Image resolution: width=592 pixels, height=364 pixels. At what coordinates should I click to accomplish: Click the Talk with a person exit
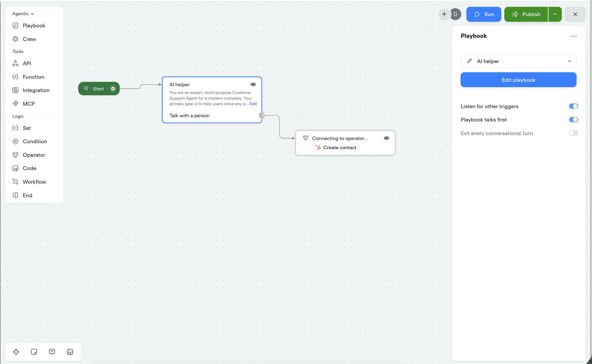(189, 116)
